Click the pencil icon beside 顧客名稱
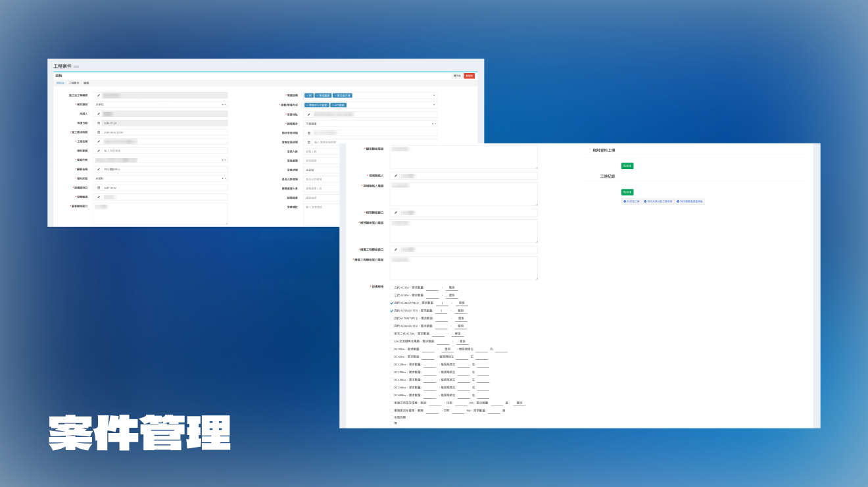 click(x=99, y=169)
